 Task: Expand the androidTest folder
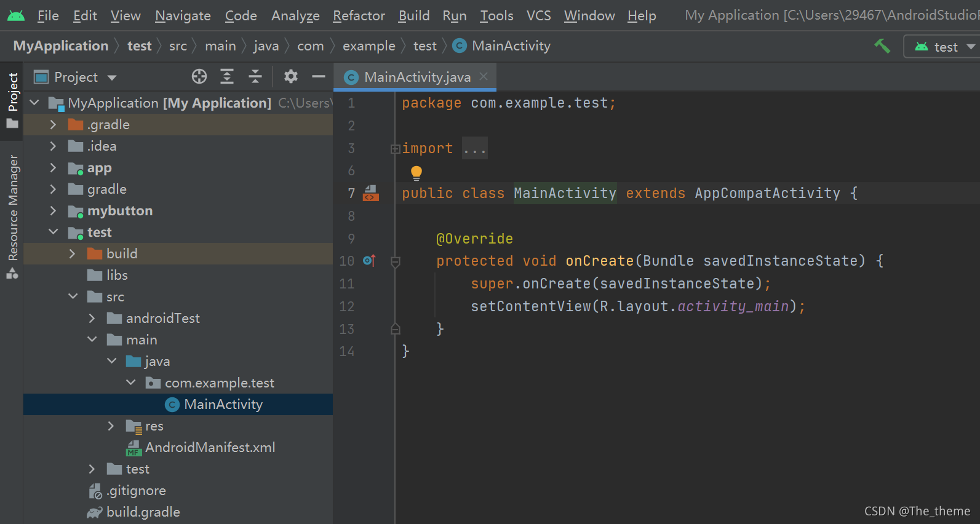(92, 318)
